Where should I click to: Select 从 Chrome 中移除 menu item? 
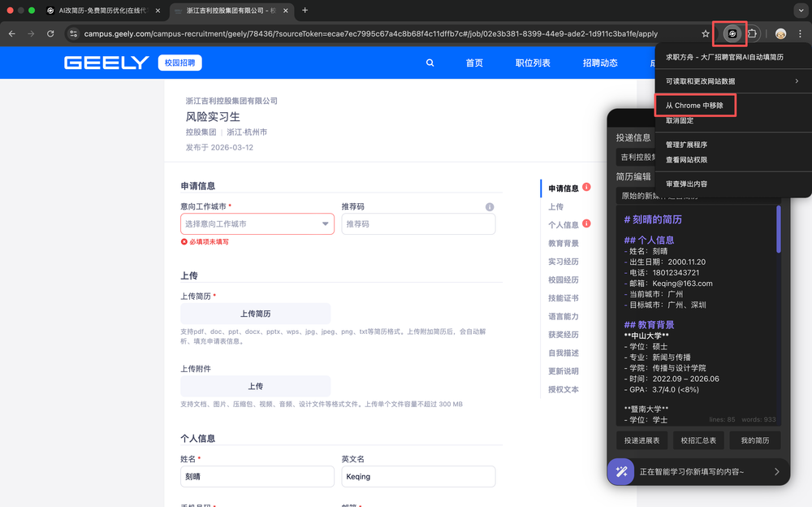694,106
